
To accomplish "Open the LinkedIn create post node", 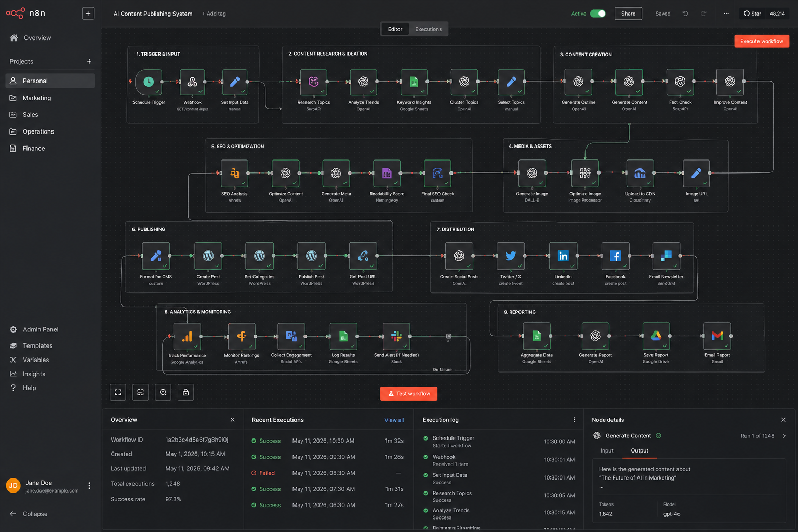I will [x=563, y=256].
